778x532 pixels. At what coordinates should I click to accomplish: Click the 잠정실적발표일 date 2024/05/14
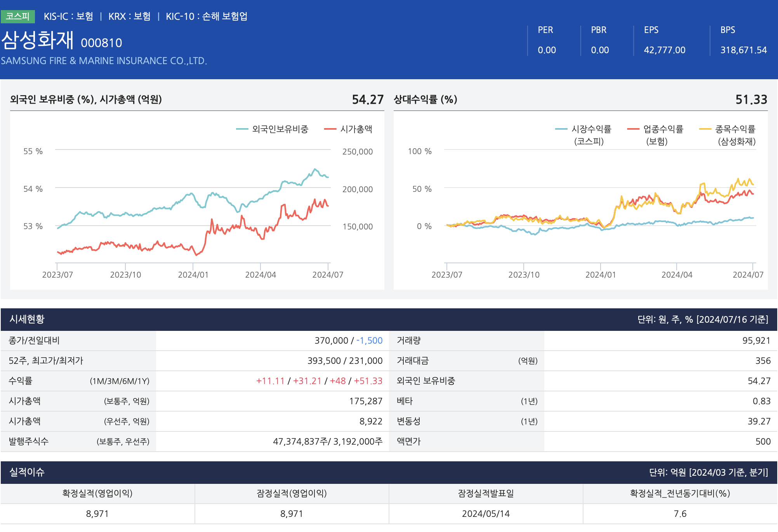tap(486, 514)
